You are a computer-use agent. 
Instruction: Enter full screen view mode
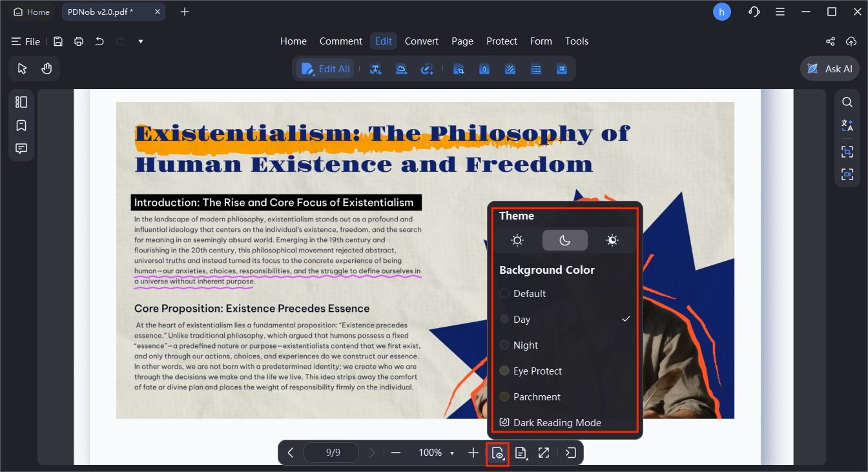click(x=544, y=453)
